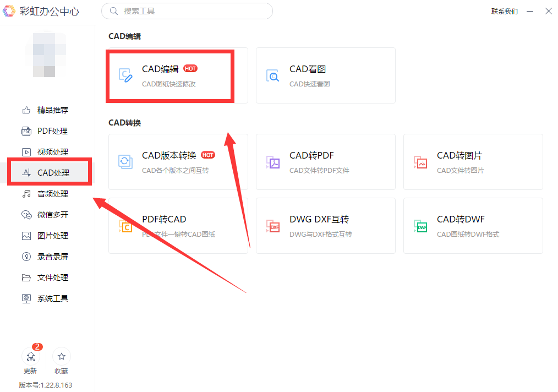
Task: Click the picture icon beside 图片处理
Action: coord(26,236)
